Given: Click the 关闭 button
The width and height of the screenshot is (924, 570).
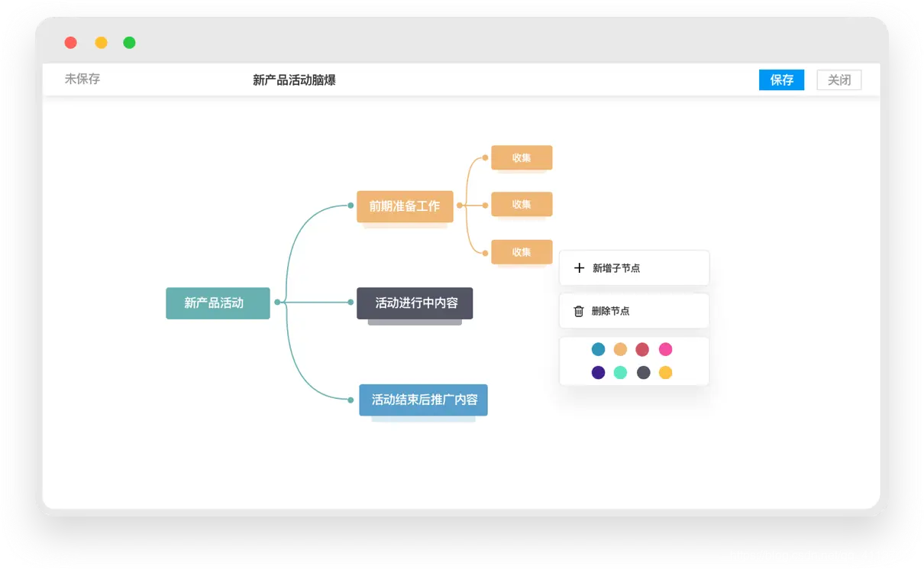Looking at the screenshot, I should [x=839, y=79].
